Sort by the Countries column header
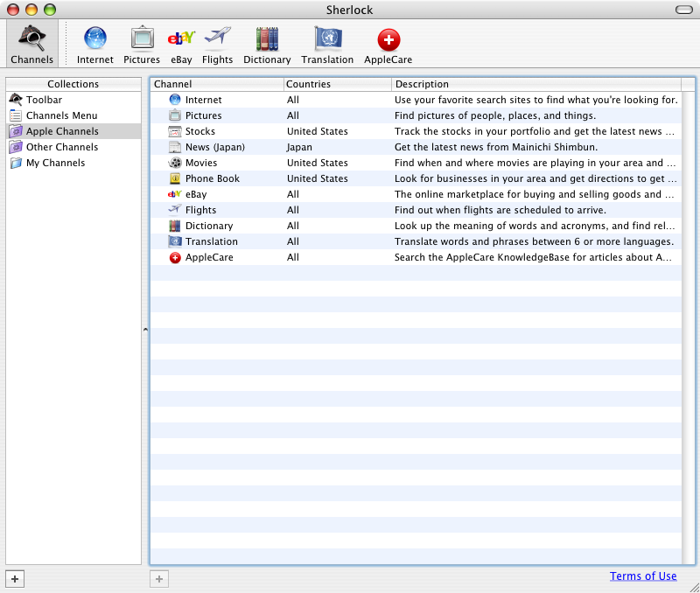This screenshot has width=700, height=593. click(338, 84)
